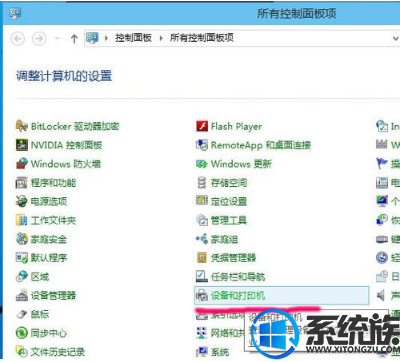400x362 pixels.
Task: Open the 系统 computer icon
Action: 202,352
